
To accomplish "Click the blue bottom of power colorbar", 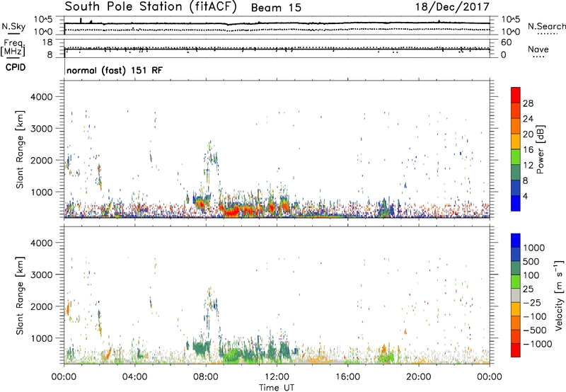I will [x=516, y=203].
